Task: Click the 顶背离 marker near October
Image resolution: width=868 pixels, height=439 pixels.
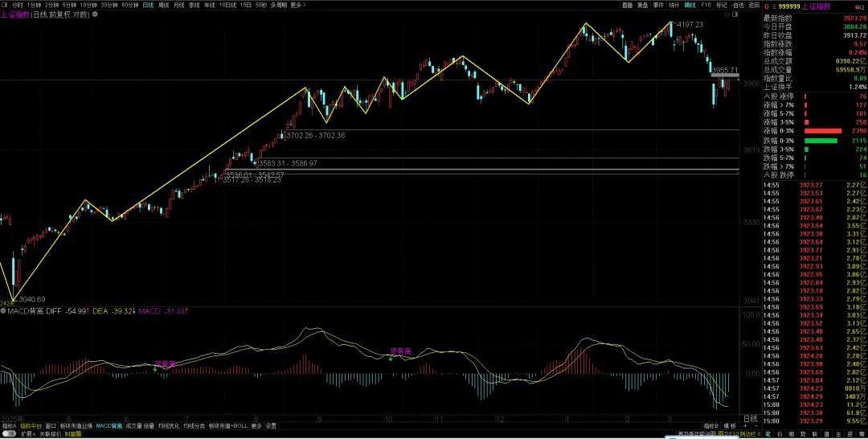Action: click(401, 351)
